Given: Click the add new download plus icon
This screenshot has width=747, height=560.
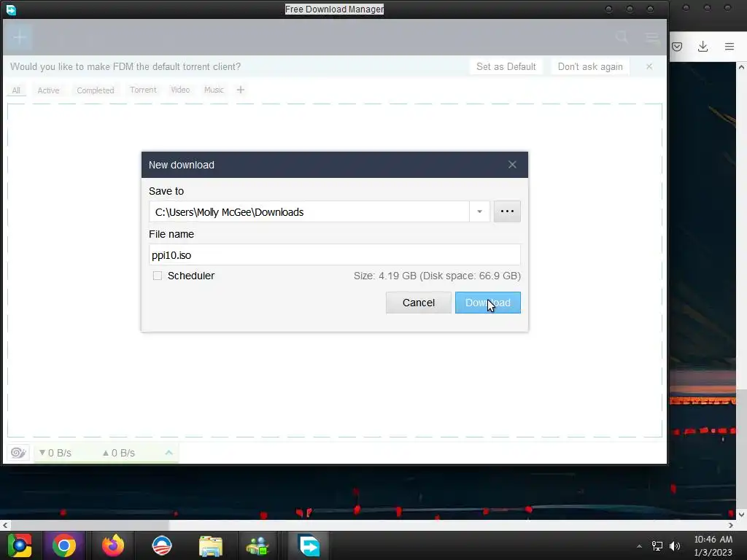Looking at the screenshot, I should (x=20, y=37).
